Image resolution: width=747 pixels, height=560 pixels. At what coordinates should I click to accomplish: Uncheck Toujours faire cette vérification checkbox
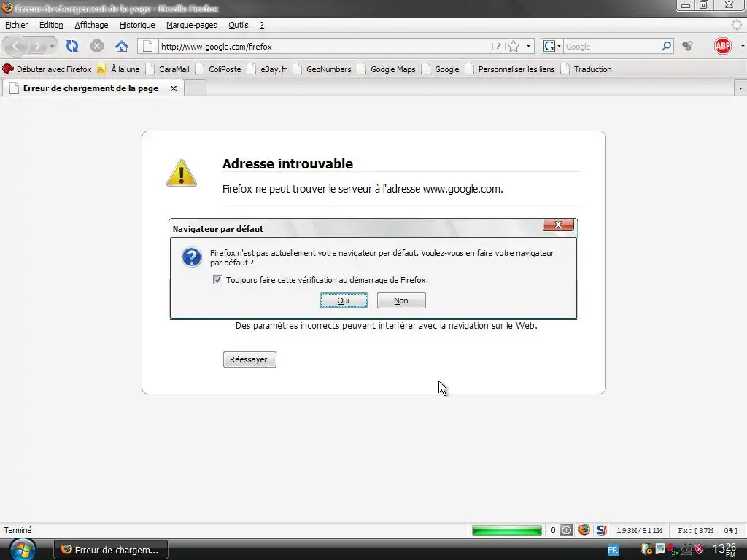coord(217,279)
